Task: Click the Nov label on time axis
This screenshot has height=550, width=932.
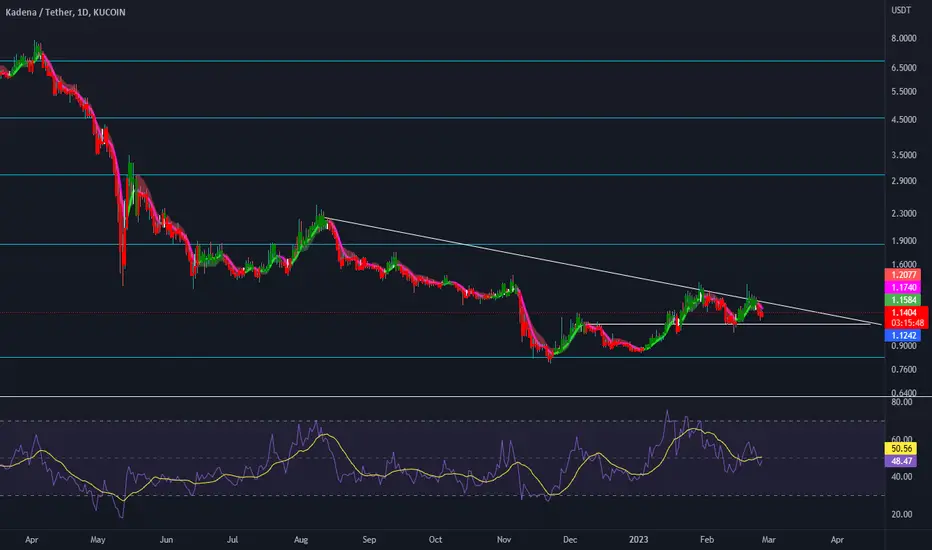Action: click(503, 540)
